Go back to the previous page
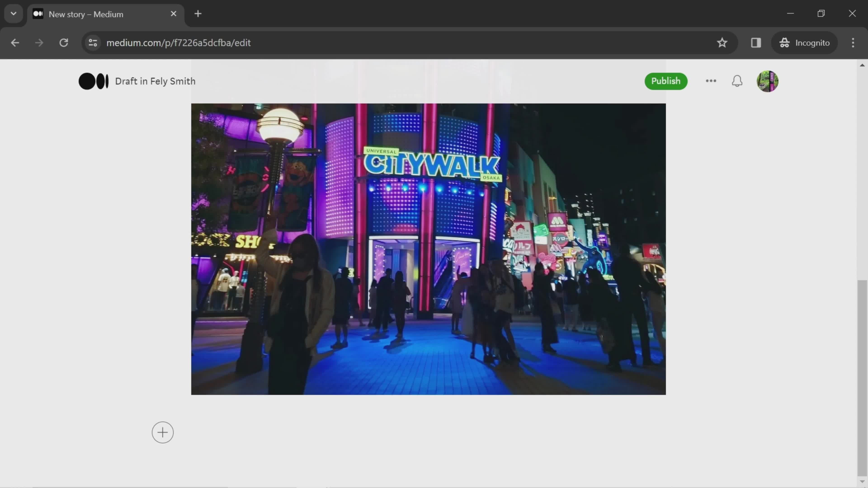Screen dimensions: 868x488 15,43
